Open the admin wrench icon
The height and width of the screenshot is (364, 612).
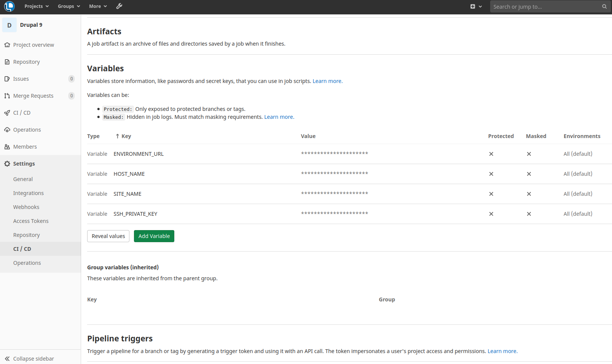coord(119,6)
